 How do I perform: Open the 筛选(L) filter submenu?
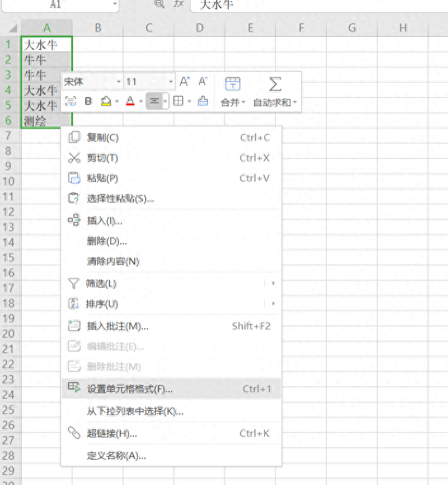pyautogui.click(x=172, y=283)
